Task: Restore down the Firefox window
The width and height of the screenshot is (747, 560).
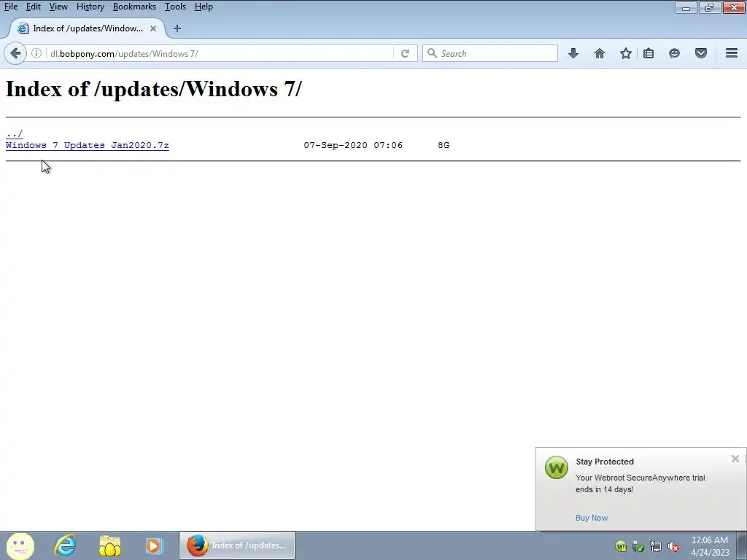Action: click(x=710, y=7)
